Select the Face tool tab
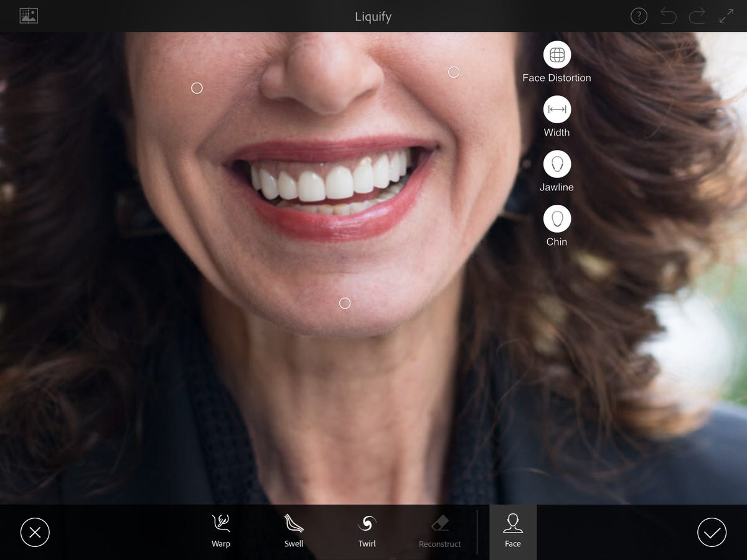 513,531
